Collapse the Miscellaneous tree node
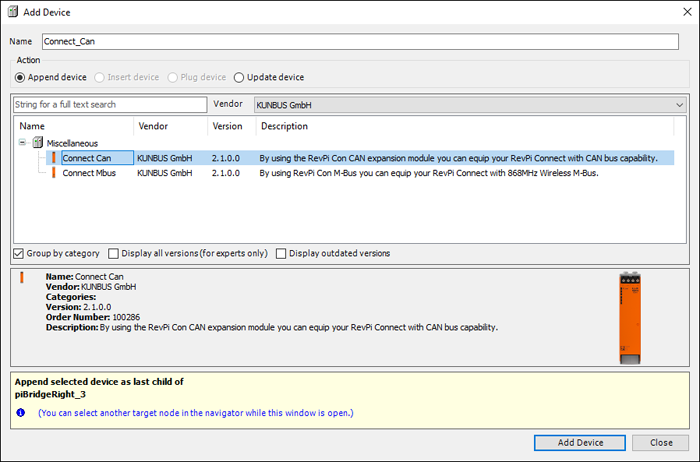 click(x=22, y=143)
